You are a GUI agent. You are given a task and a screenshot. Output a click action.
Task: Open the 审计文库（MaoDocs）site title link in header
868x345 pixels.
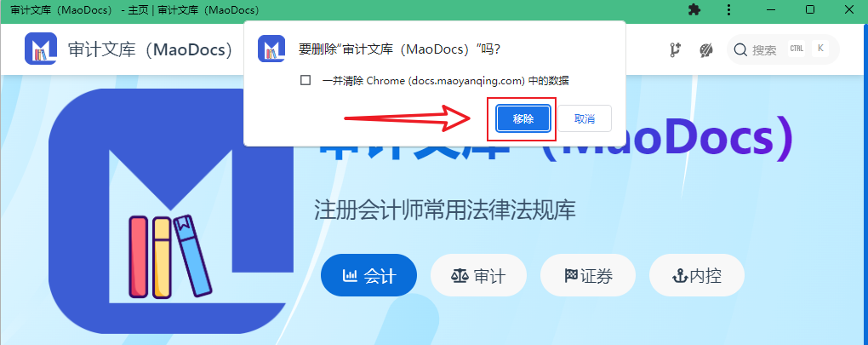[x=150, y=49]
